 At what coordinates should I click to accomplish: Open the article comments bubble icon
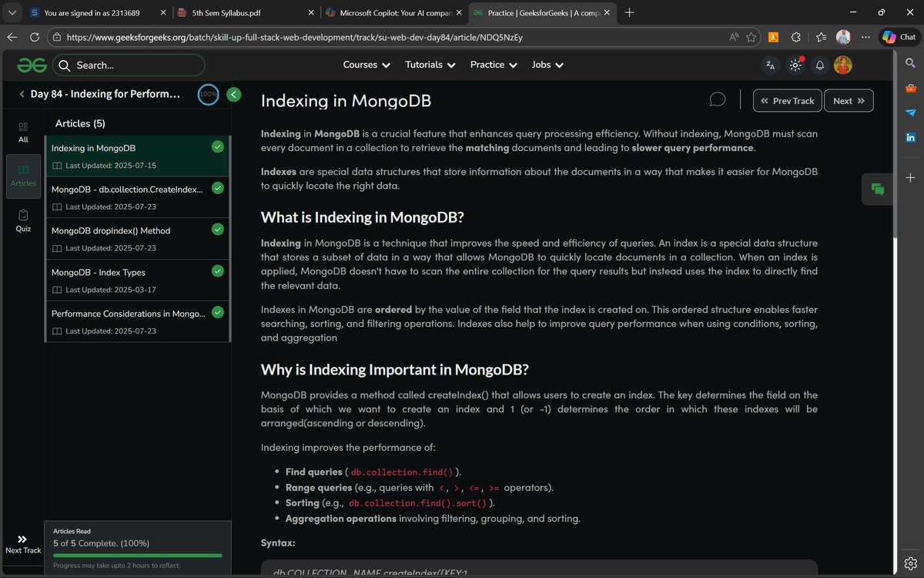[x=718, y=100]
